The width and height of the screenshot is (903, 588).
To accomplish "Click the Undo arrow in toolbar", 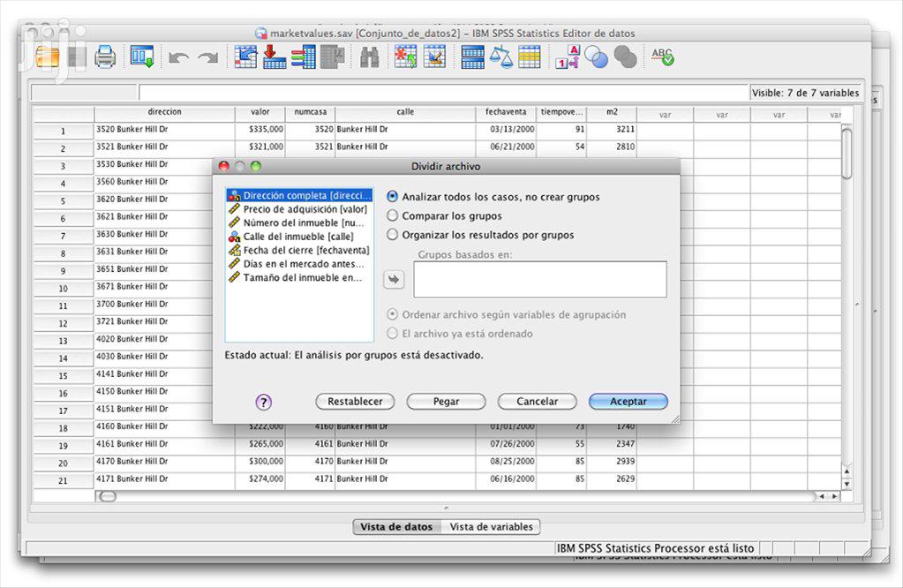I will click(178, 57).
